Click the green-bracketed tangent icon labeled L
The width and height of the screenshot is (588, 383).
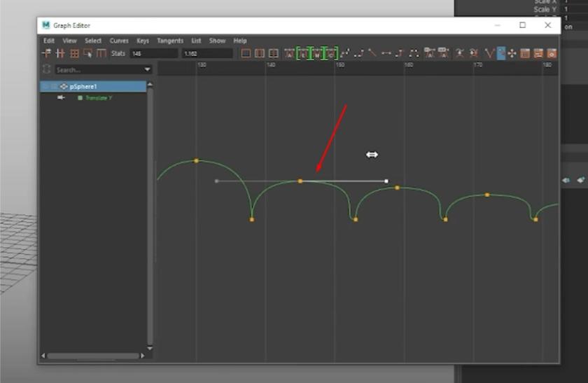[x=303, y=53]
